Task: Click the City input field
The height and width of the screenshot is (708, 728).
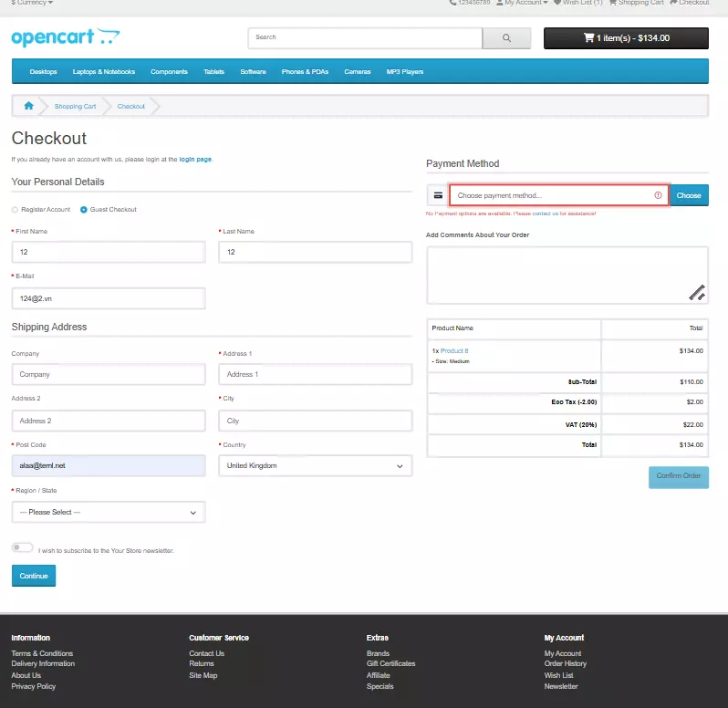Action: click(x=316, y=421)
